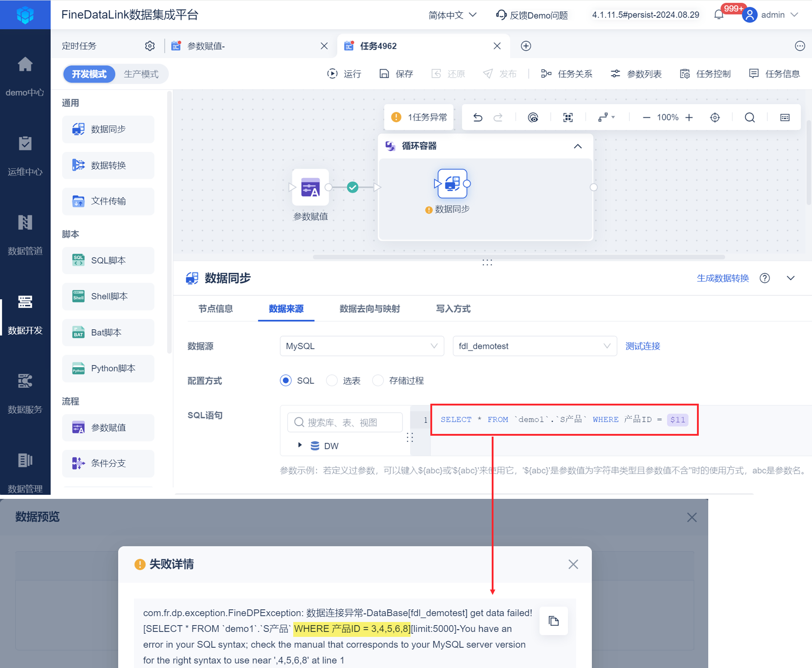Open the 写入方式 tab
The height and width of the screenshot is (668, 812).
pos(453,309)
